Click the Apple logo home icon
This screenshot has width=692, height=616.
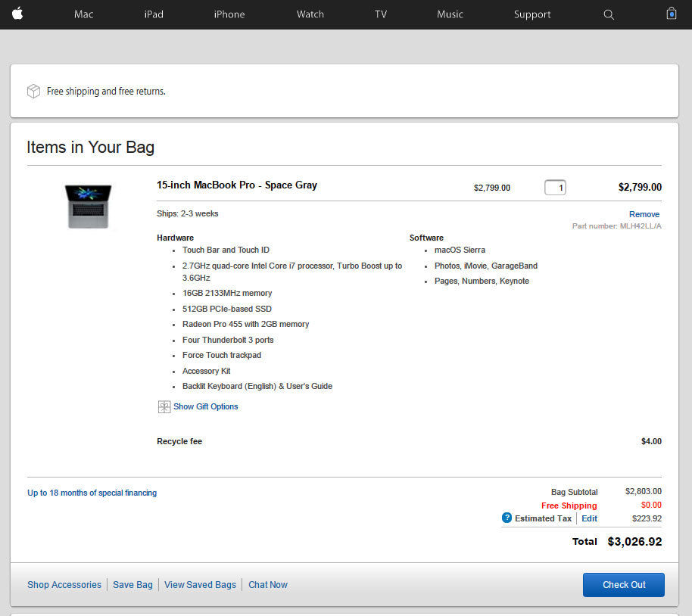17,14
